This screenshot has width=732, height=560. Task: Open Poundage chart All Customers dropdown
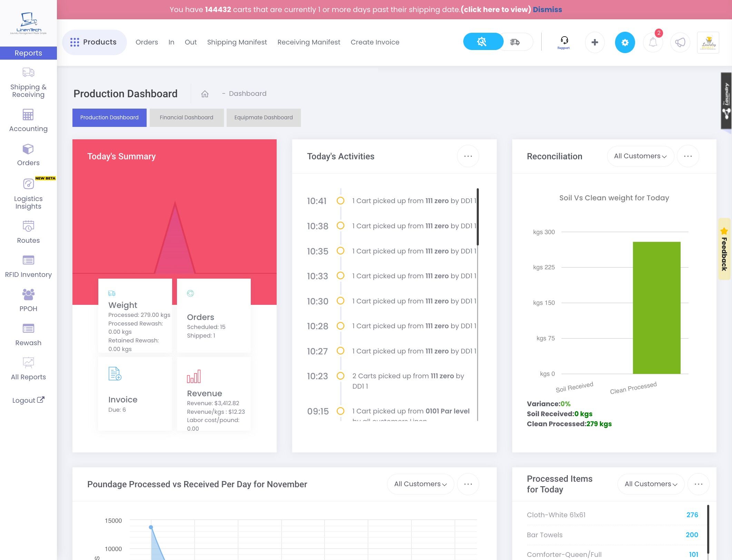[420, 484]
